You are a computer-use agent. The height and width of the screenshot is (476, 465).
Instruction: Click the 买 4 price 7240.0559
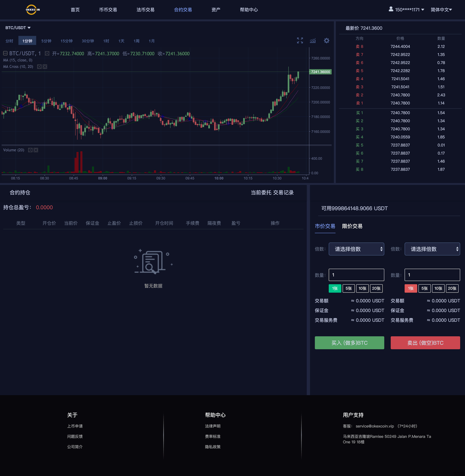[x=400, y=137]
